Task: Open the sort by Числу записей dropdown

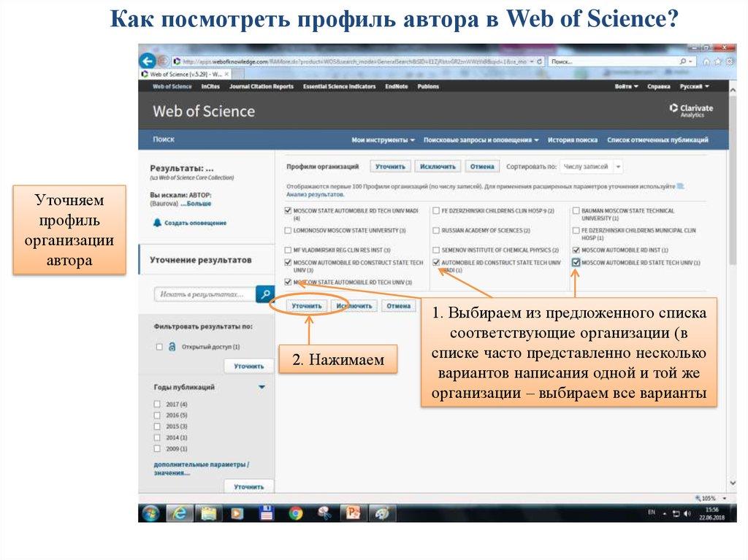Action: (x=592, y=166)
